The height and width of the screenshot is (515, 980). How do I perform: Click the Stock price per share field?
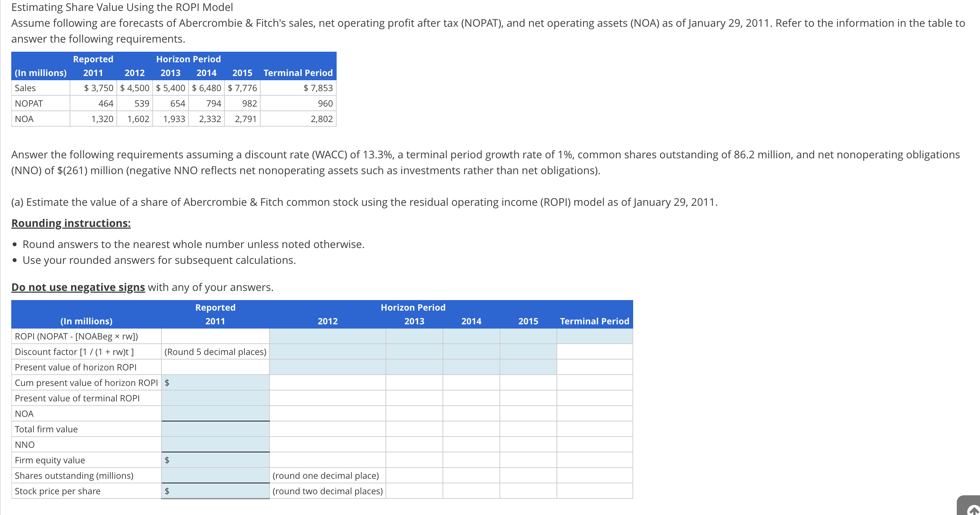[219, 491]
